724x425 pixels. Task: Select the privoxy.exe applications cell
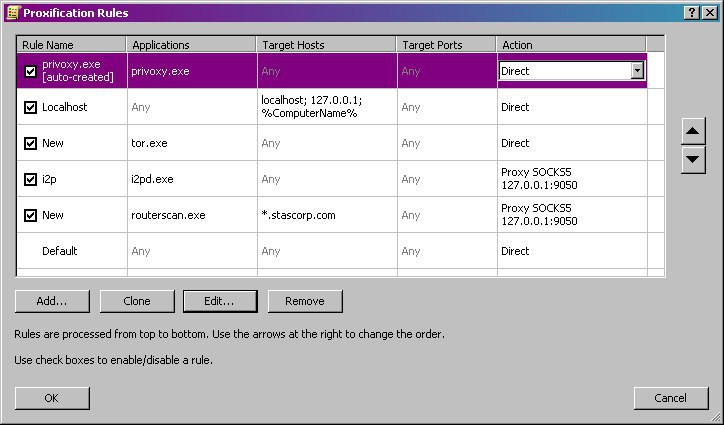coord(192,71)
